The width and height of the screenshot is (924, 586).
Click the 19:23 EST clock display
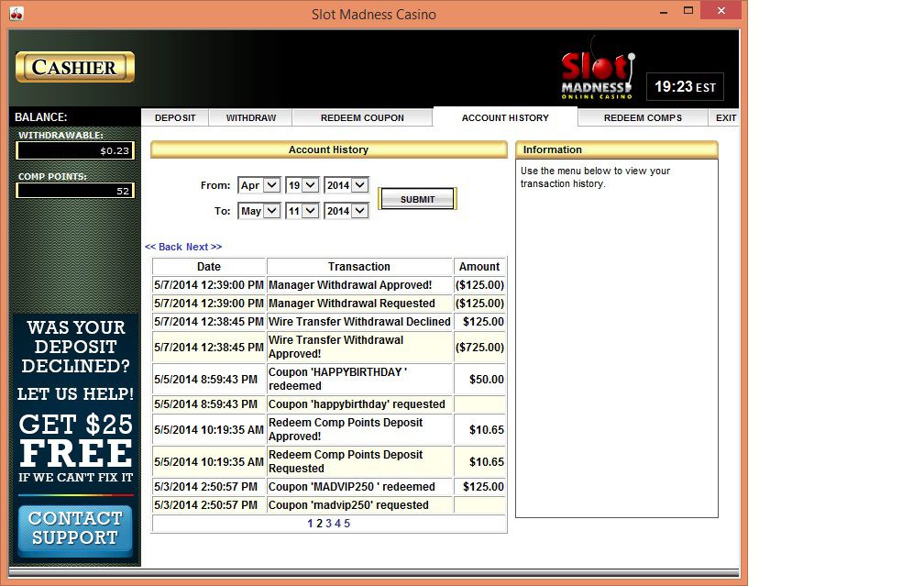685,87
